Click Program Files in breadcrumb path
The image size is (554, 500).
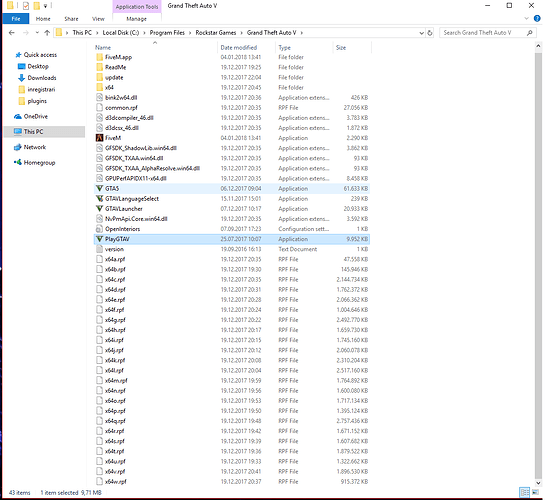point(167,33)
